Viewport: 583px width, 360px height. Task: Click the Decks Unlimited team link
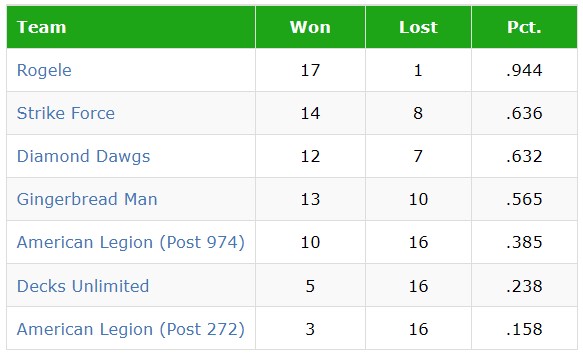[x=83, y=286]
